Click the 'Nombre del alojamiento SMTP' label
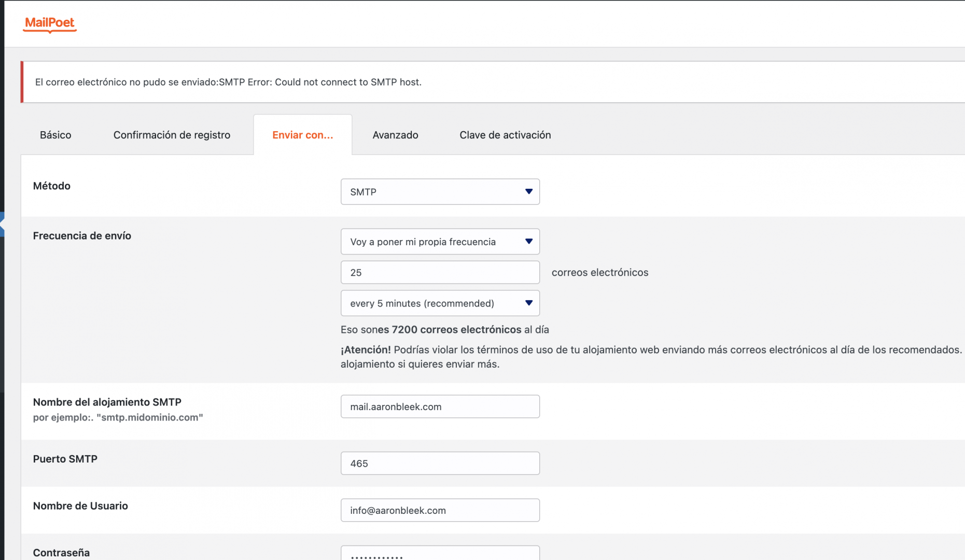The height and width of the screenshot is (560, 965). pyautogui.click(x=107, y=402)
